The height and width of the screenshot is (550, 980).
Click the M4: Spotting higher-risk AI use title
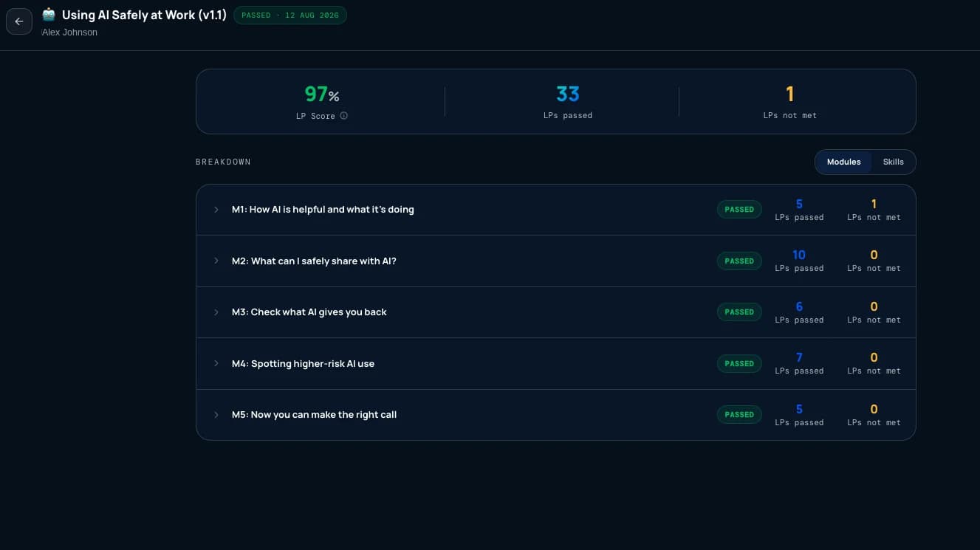point(303,363)
